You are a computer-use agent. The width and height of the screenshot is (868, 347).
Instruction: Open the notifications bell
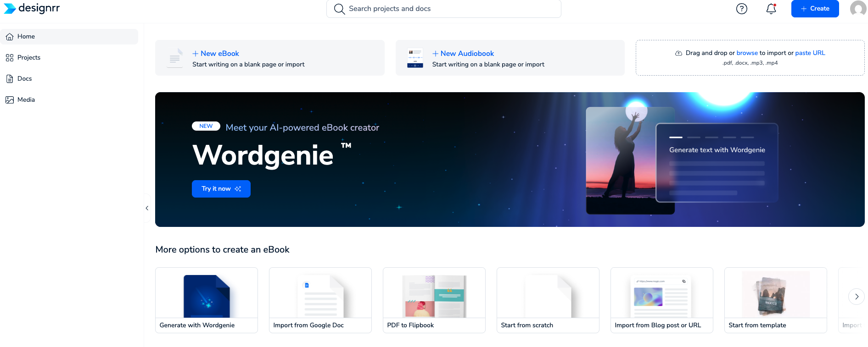pyautogui.click(x=771, y=9)
